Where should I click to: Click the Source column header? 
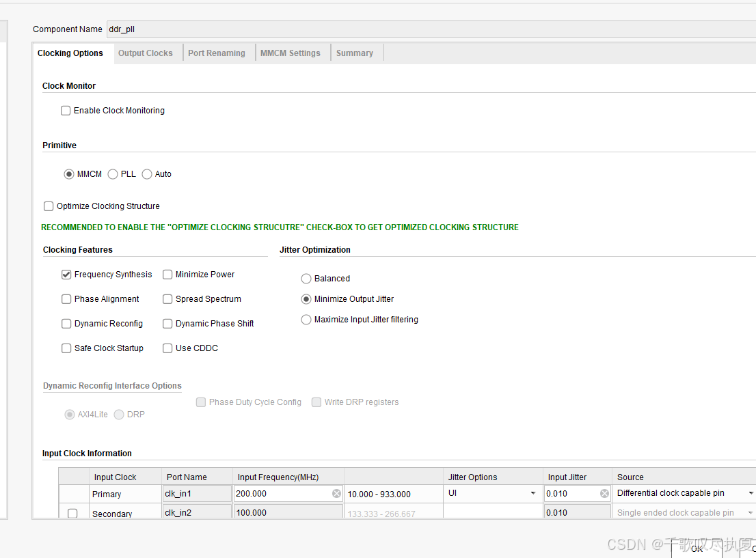[685, 477]
